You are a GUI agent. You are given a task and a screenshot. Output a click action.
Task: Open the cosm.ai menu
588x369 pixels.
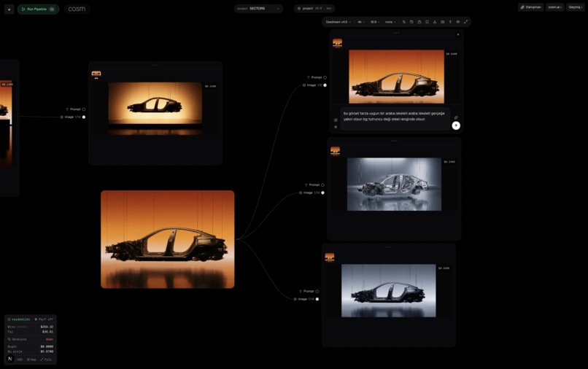pyautogui.click(x=555, y=7)
